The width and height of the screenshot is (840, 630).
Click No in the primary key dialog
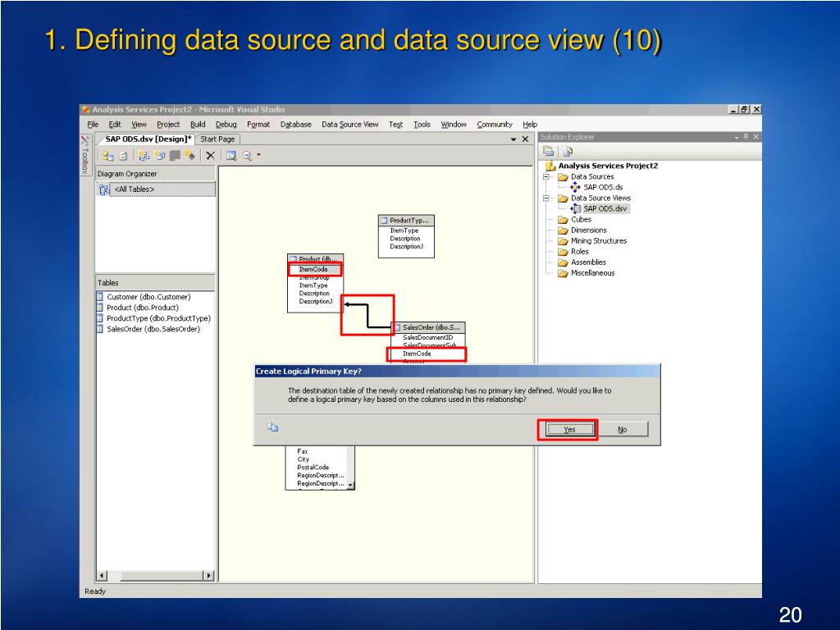click(x=623, y=430)
